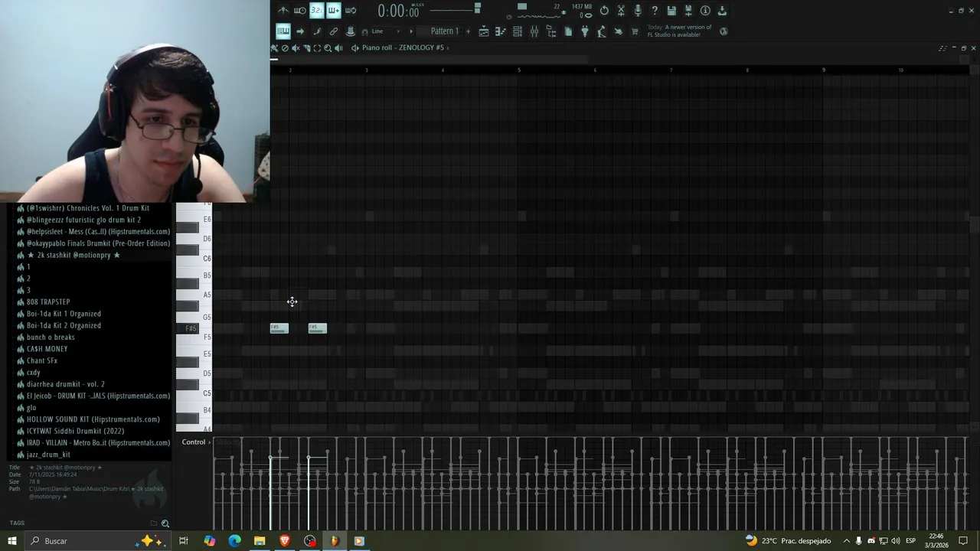This screenshot has height=551, width=980.
Task: Open the undo history icon
Action: [604, 11]
